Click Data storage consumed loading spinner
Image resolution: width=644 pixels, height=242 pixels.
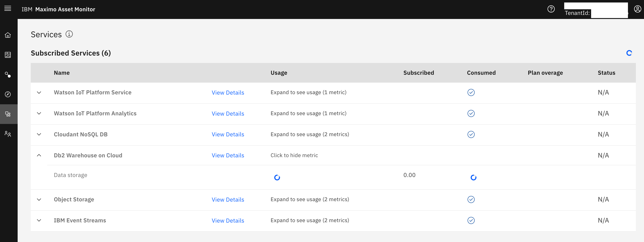click(473, 178)
